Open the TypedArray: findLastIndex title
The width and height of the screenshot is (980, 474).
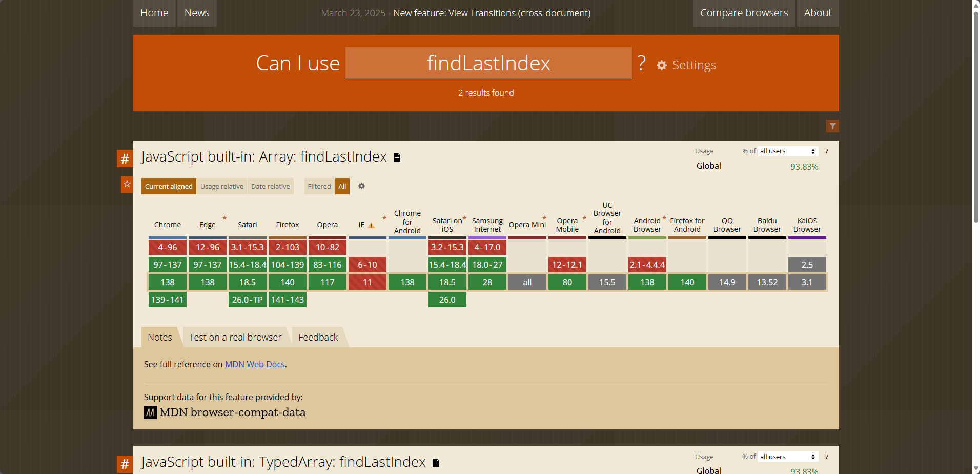point(283,462)
